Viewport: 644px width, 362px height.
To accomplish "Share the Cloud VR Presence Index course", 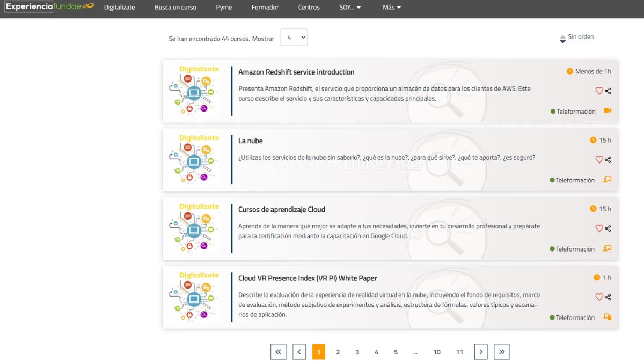I will tap(608, 297).
